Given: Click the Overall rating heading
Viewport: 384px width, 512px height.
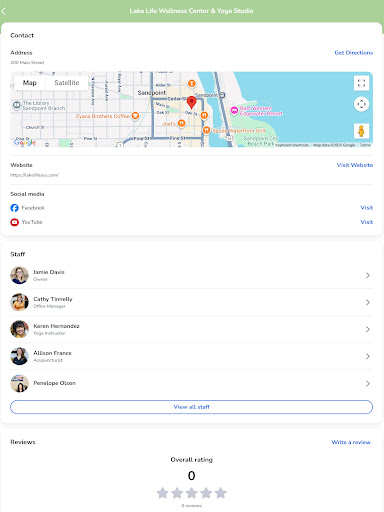Looking at the screenshot, I should pos(192,460).
